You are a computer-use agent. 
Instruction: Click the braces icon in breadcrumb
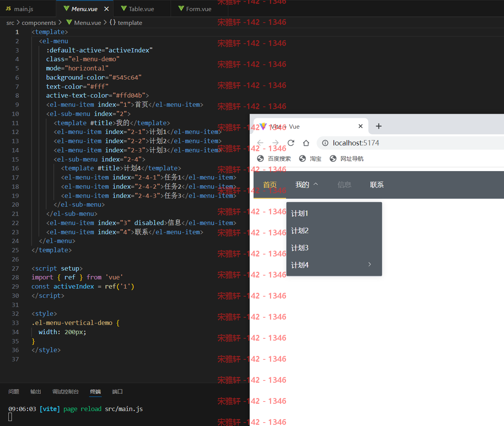(x=112, y=23)
